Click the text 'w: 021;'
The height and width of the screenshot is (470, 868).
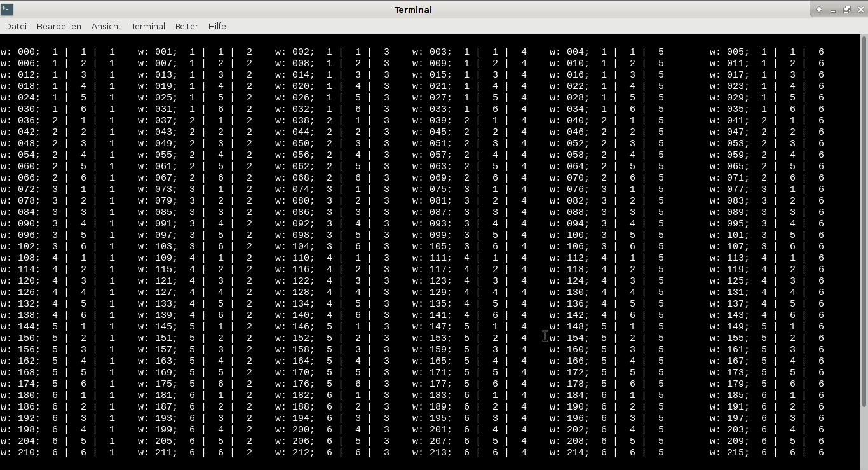[x=431, y=86]
